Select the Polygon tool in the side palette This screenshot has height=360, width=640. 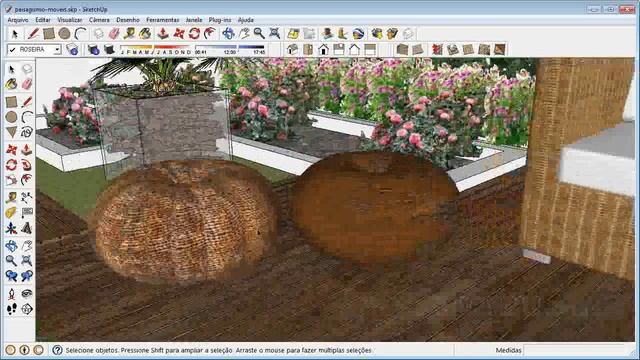pos(11,132)
